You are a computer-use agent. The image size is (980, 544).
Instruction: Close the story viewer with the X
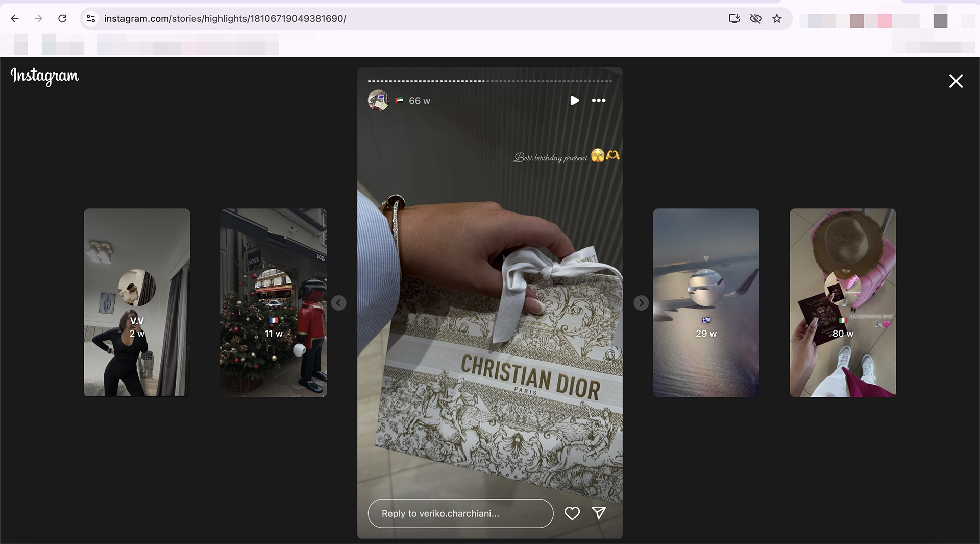956,81
